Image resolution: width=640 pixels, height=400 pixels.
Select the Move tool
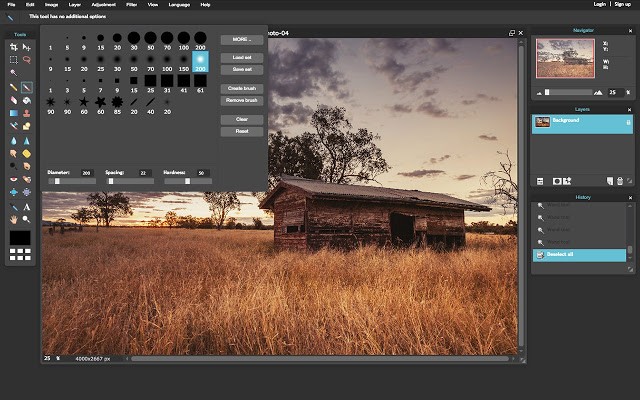coord(27,47)
